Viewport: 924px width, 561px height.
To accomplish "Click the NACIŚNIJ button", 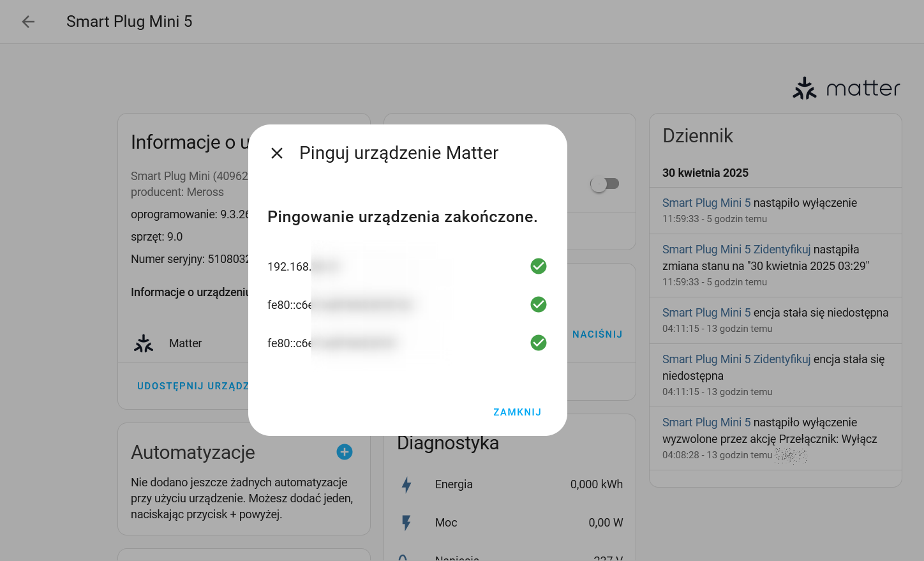I will [597, 334].
